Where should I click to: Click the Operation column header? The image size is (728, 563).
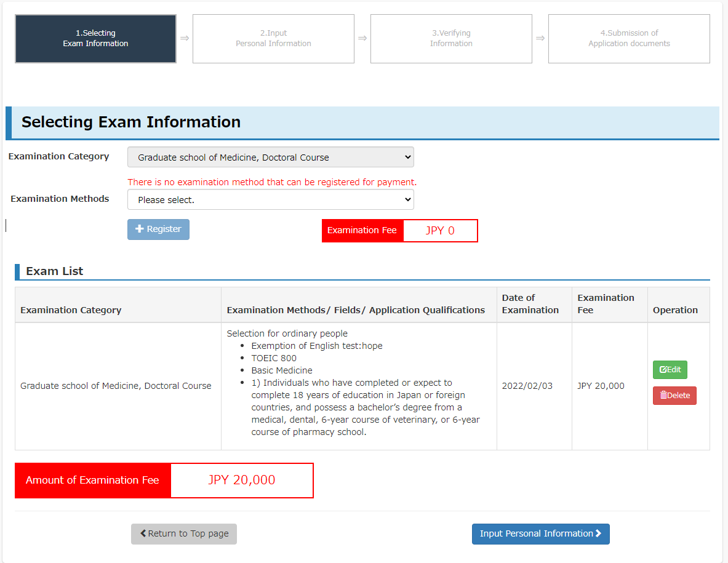click(x=675, y=310)
